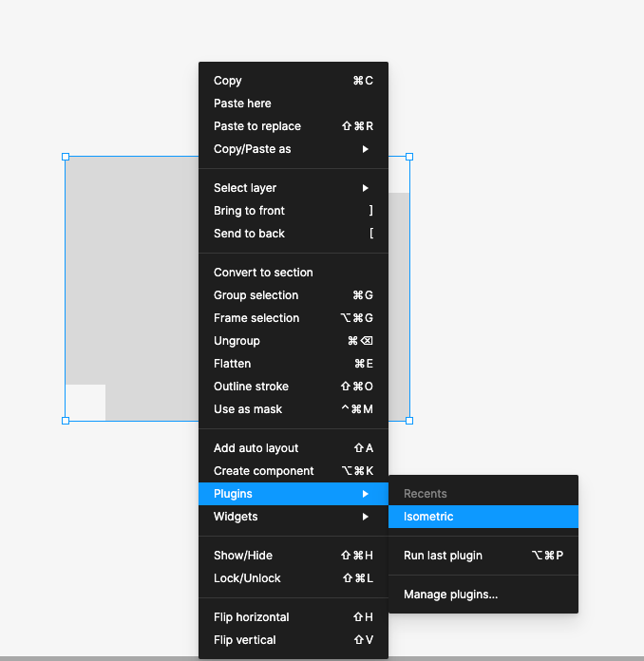The height and width of the screenshot is (661, 644).
Task: Click Group selection entry
Action: point(294,295)
